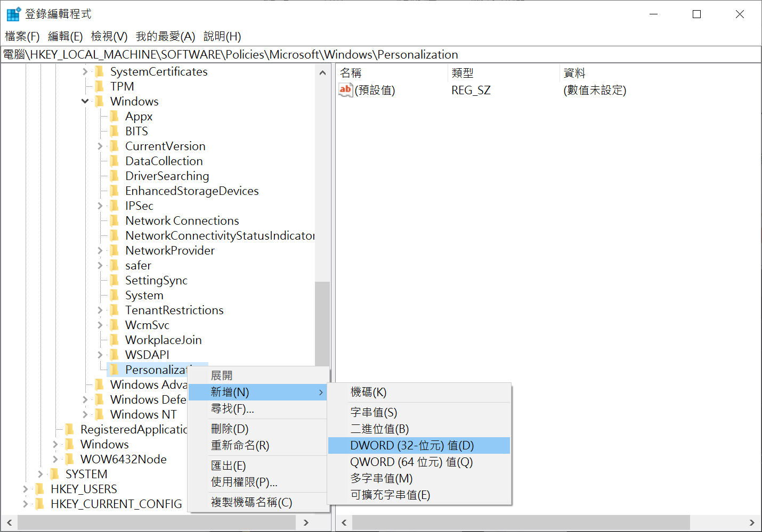Expand the CurrentVersion key
762x532 pixels.
100,146
